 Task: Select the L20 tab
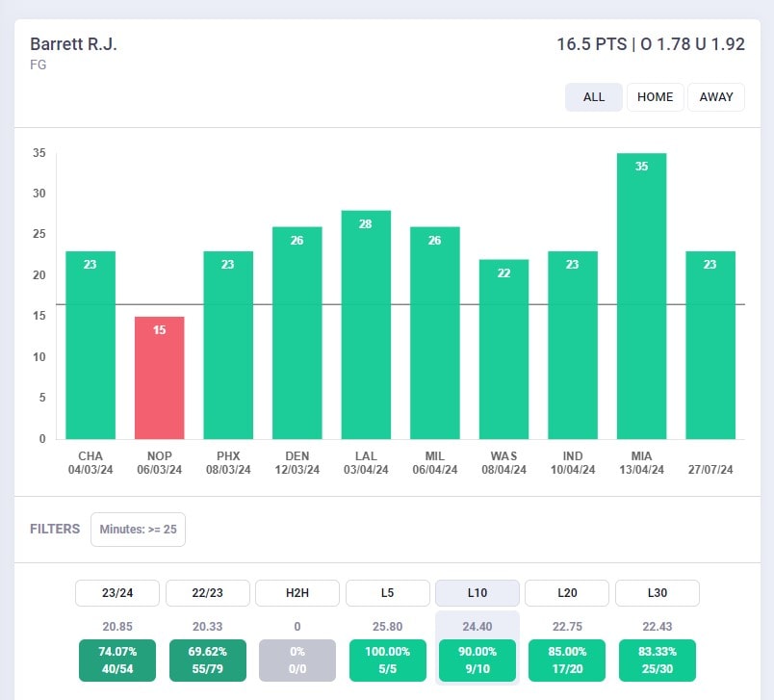pyautogui.click(x=567, y=593)
